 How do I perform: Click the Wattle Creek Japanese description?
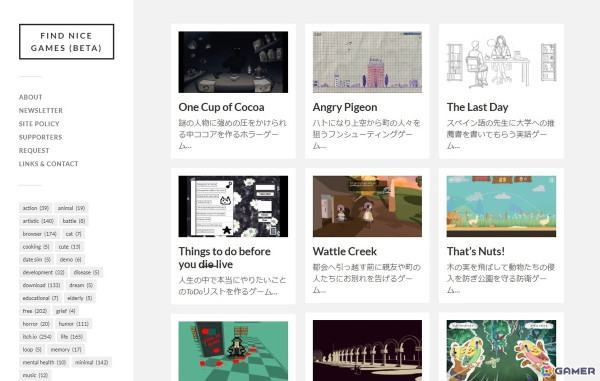click(x=367, y=278)
